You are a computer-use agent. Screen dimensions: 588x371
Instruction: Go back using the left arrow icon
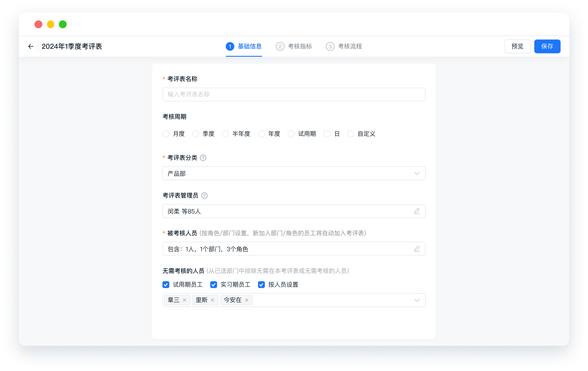pos(31,46)
